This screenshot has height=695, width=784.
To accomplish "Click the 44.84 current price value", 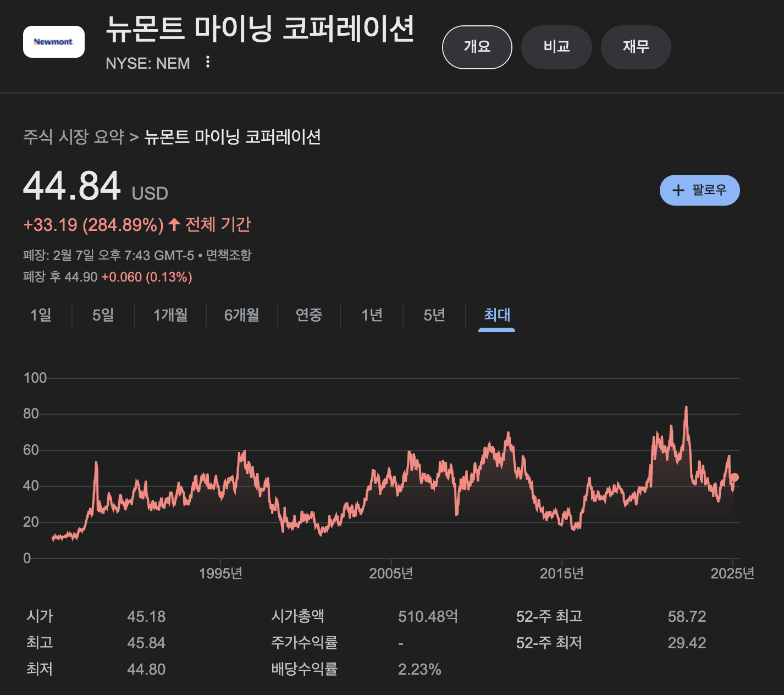I will (x=72, y=186).
